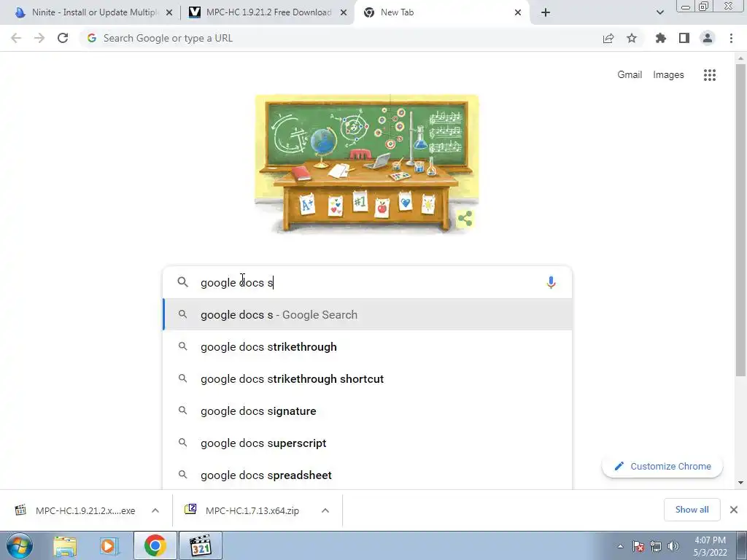Start voice search with microphone icon
The width and height of the screenshot is (747, 560).
coord(551,282)
